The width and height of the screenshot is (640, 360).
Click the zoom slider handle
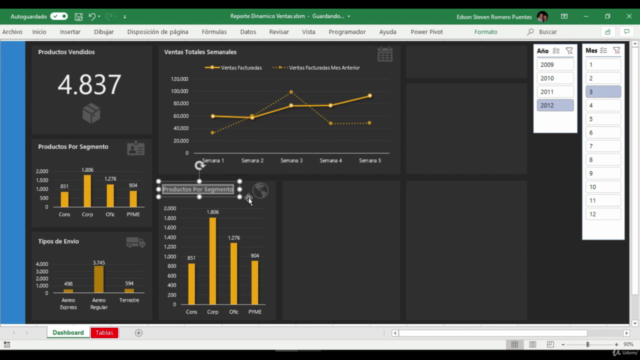pyautogui.click(x=588, y=345)
